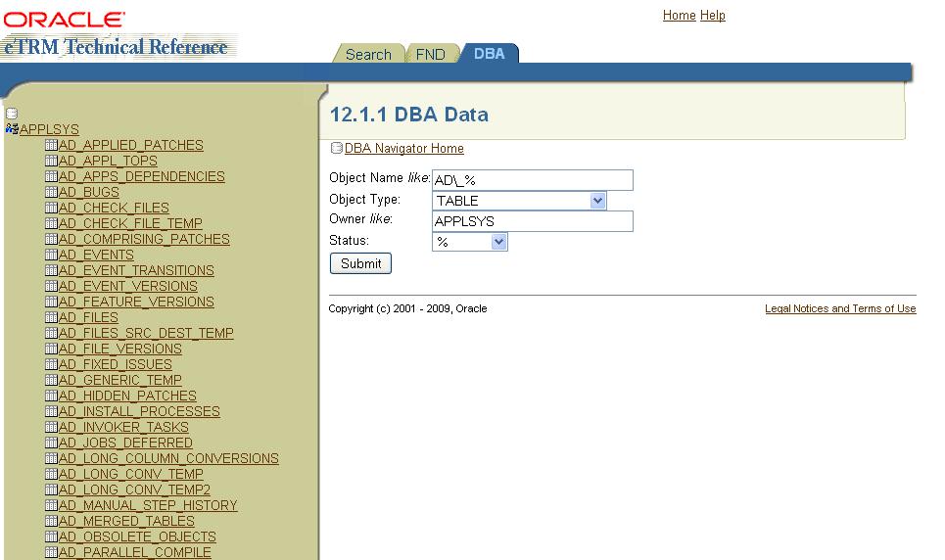Click the table icon beside AD_COMPRISING_PATCHES
Image resolution: width=945 pixels, height=560 pixels.
51,239
